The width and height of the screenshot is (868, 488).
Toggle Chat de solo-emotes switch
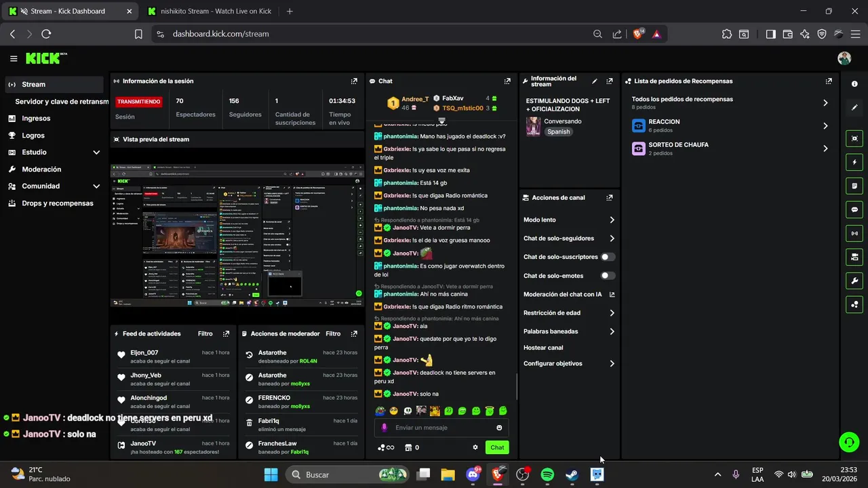[x=608, y=276]
